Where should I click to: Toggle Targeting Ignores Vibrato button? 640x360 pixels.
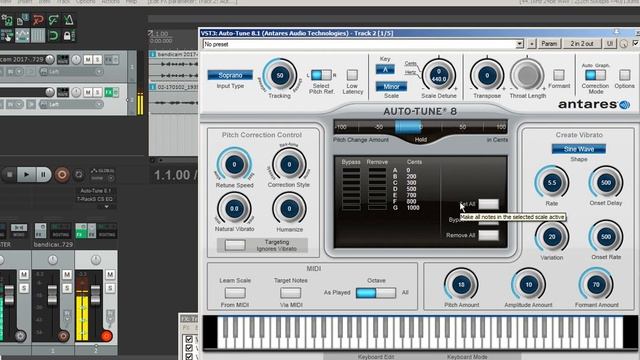point(235,245)
